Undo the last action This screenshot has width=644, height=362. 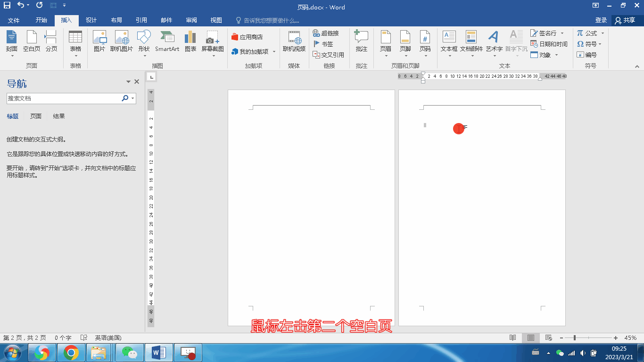point(21,6)
